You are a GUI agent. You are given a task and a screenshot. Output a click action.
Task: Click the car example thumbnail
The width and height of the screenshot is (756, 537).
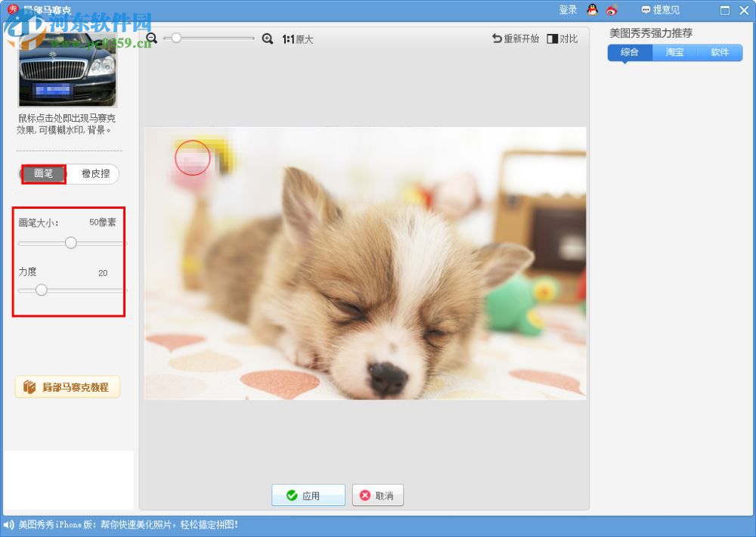tap(67, 70)
